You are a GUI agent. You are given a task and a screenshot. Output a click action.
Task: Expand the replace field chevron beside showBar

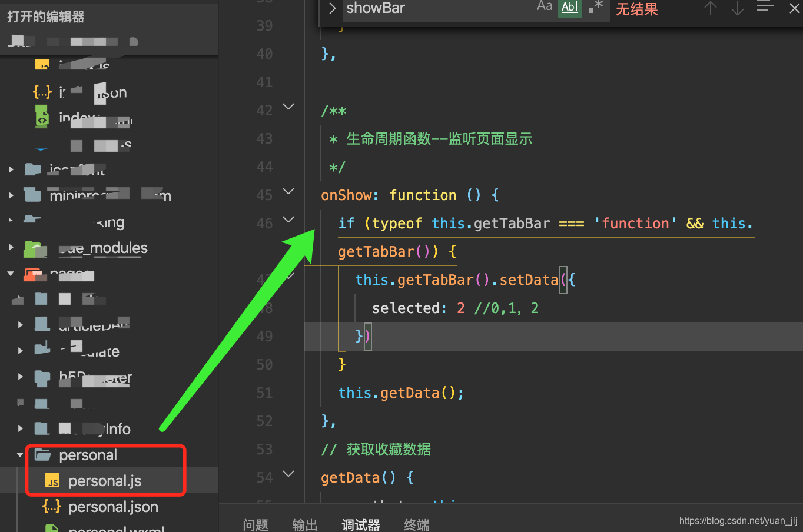pos(332,8)
